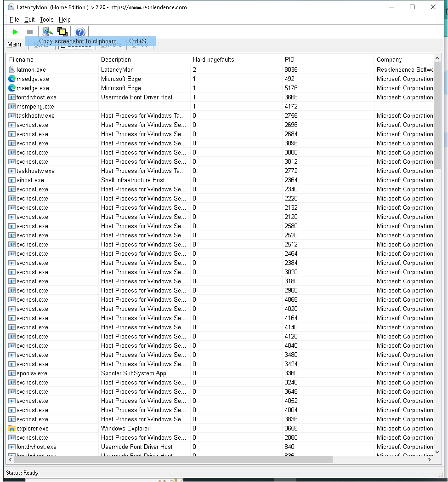This screenshot has height=482, width=448.
Task: Select svchost.exe row with PID 3480
Action: click(220, 355)
